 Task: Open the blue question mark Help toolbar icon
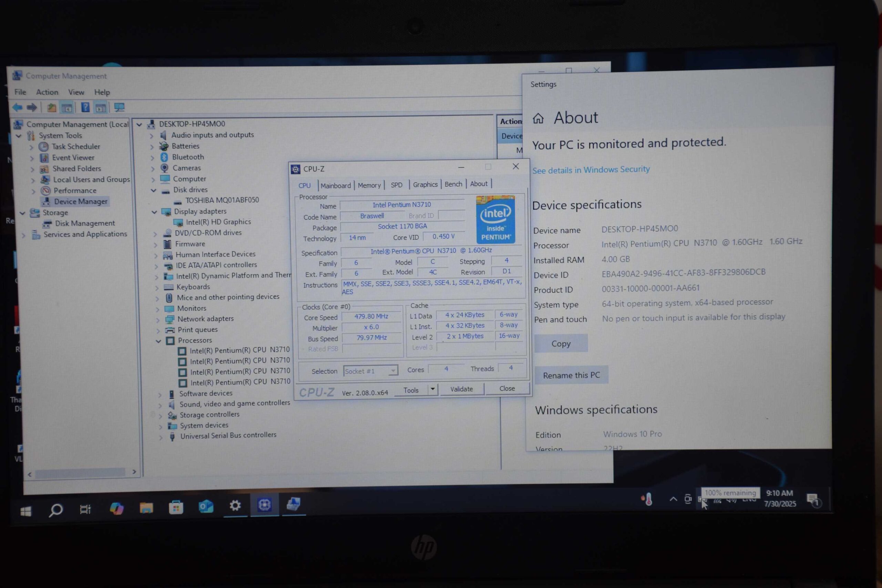pyautogui.click(x=85, y=107)
